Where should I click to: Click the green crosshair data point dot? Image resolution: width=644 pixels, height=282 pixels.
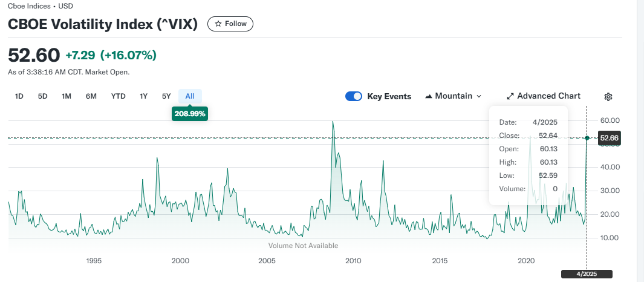pyautogui.click(x=587, y=138)
